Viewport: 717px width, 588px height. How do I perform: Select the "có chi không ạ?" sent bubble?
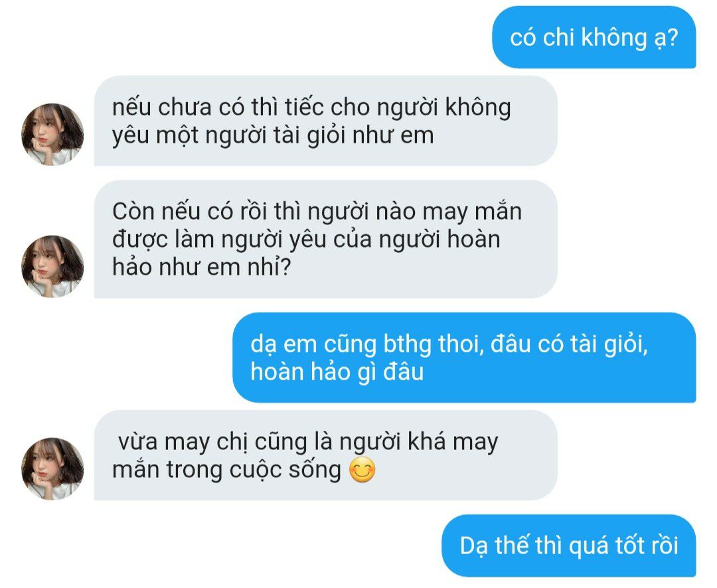point(594,37)
